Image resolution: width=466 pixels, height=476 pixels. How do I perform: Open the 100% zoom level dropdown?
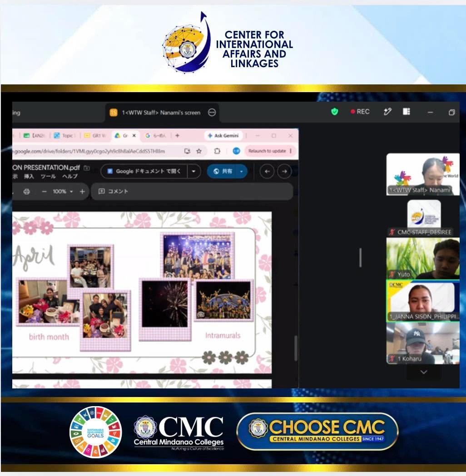pos(63,191)
